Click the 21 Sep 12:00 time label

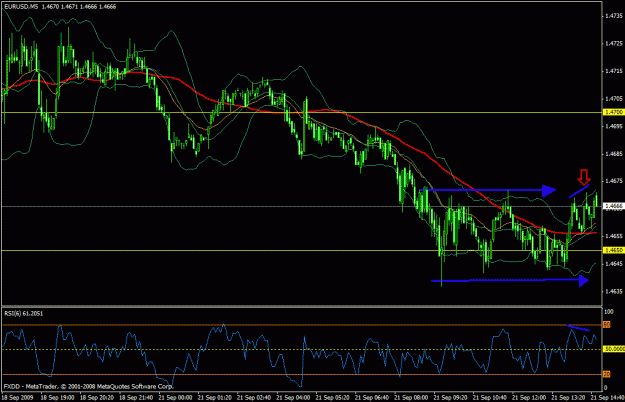coord(529,398)
